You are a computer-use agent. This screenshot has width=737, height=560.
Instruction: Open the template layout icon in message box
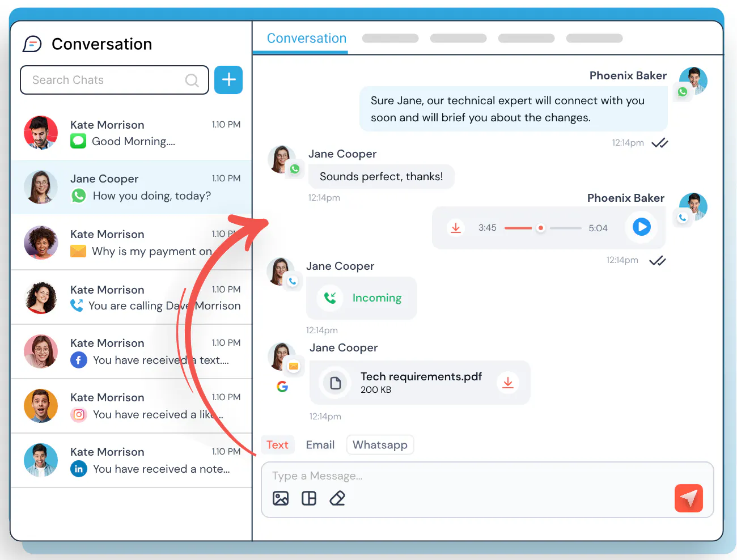click(309, 498)
